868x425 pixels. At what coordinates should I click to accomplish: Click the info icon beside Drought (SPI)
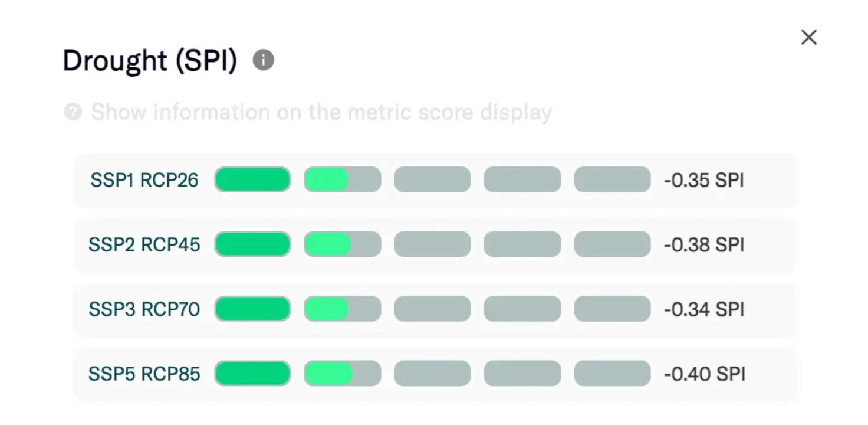pyautogui.click(x=263, y=60)
